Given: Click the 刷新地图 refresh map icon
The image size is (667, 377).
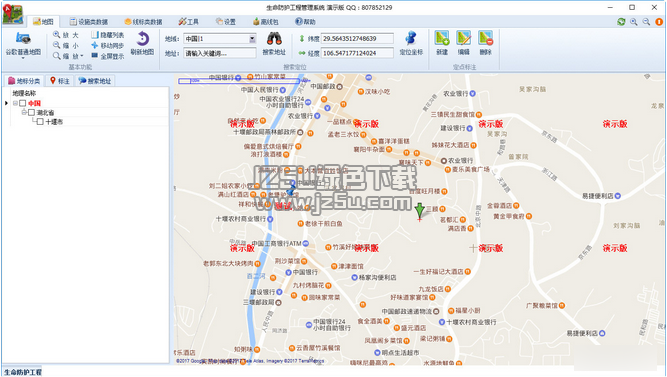Looking at the screenshot, I should coord(143,39).
